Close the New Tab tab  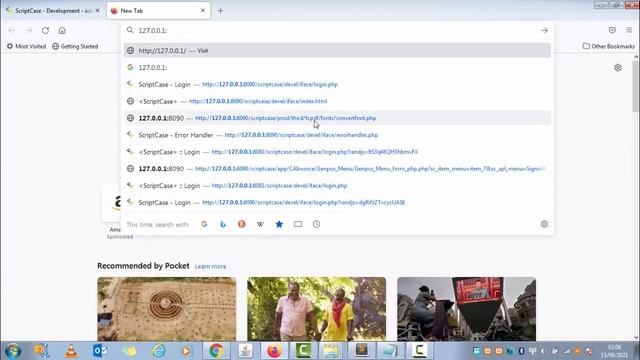(x=203, y=11)
